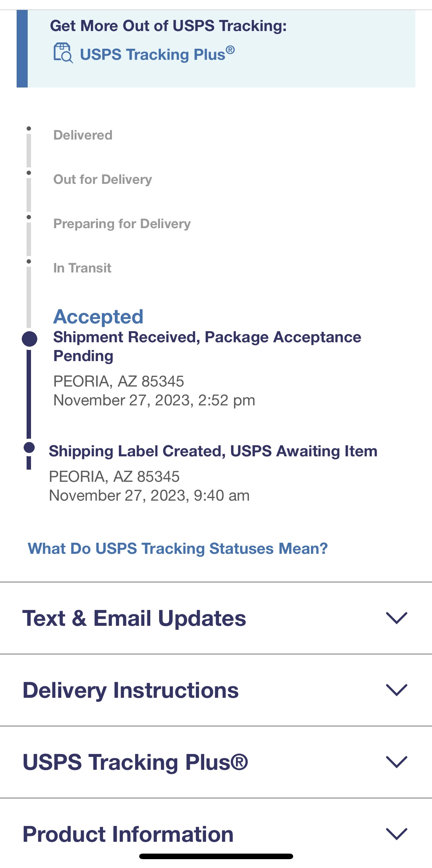The height and width of the screenshot is (868, 432).
Task: Tap the large Accepted status dot
Action: [x=30, y=339]
